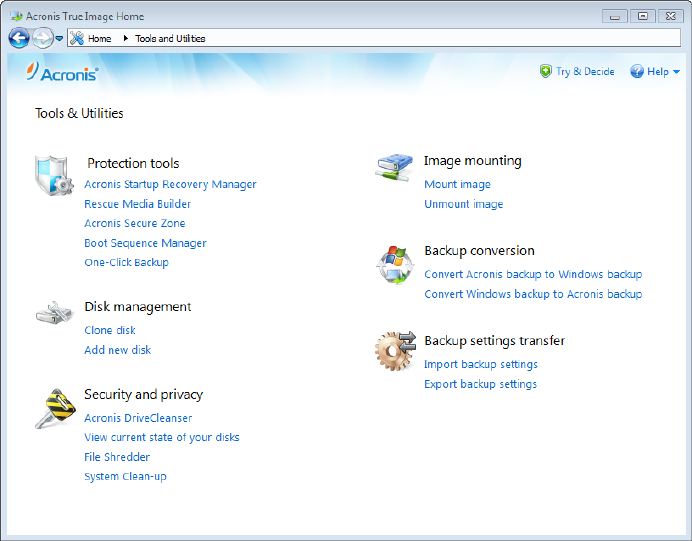The width and height of the screenshot is (692, 541).
Task: Click the Back navigation arrow button
Action: (x=19, y=38)
